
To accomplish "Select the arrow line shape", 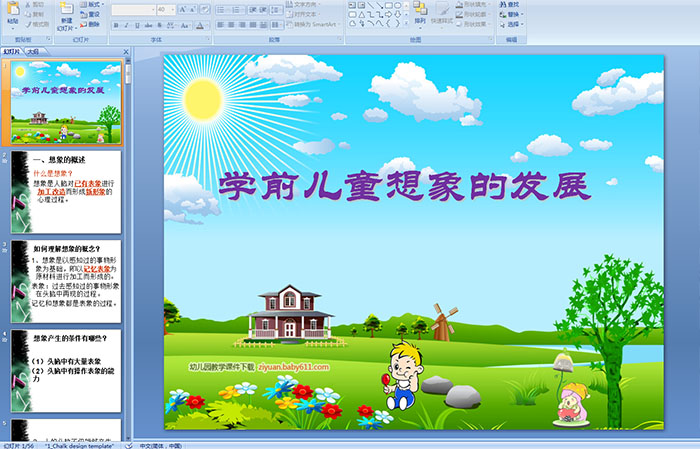I will pos(380,5).
